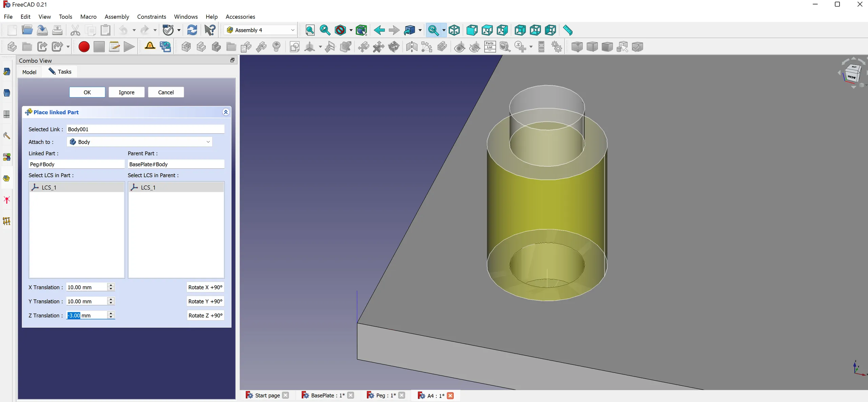Open the Parts List tool

[490, 47]
